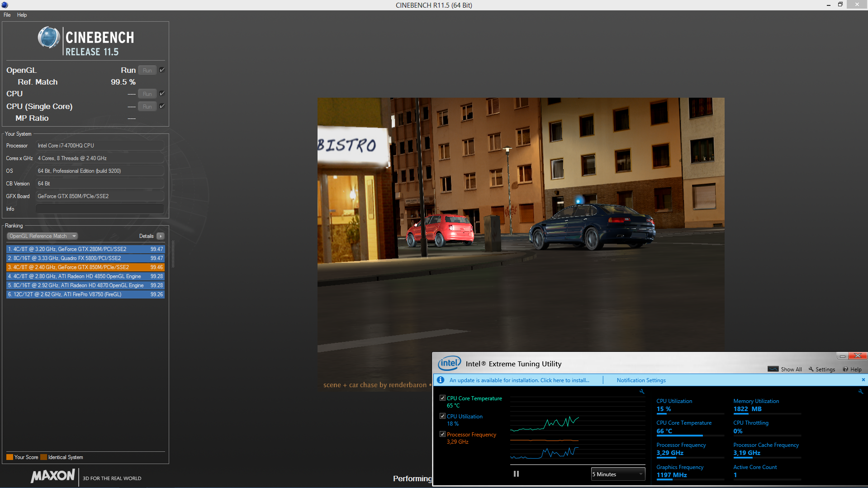
Task: Toggle the OpenGL test checkbox
Action: pos(162,70)
